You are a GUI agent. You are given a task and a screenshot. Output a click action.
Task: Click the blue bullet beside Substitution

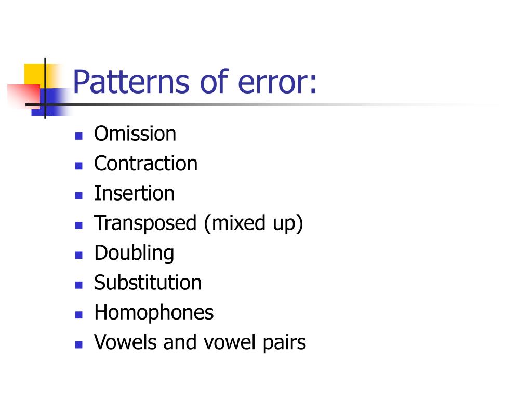point(79,285)
